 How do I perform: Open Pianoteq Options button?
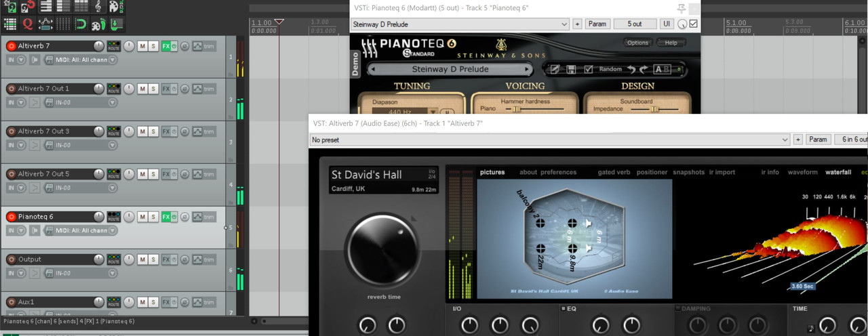(637, 43)
